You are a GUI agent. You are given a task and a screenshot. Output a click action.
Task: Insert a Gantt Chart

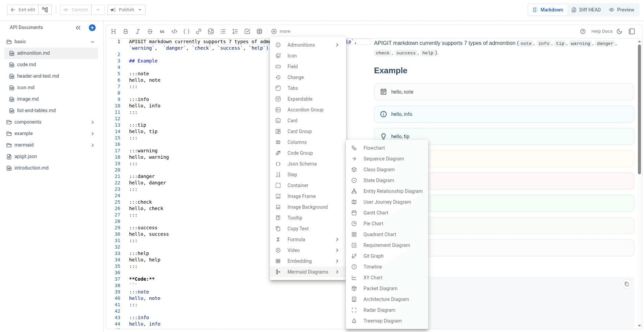[387, 213]
